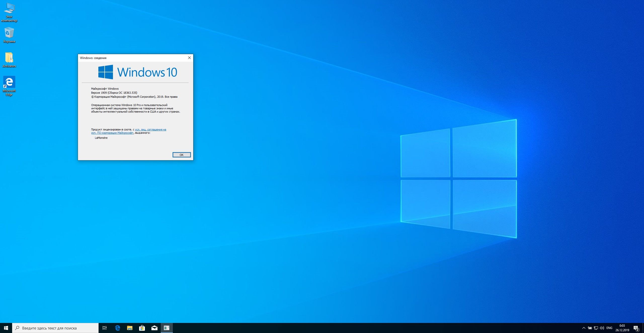The image size is (644, 333).
Task: Click the 'Майкрософт Windows' text line
Action: (x=105, y=89)
